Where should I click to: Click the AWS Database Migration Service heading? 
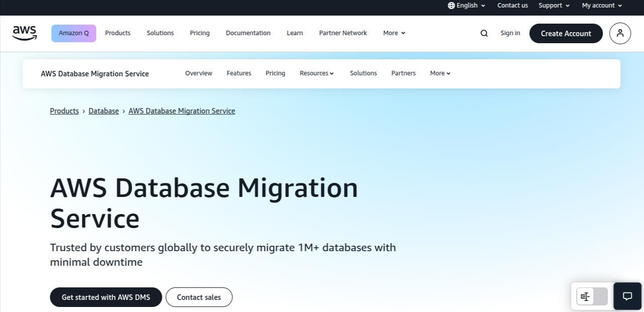(204, 203)
